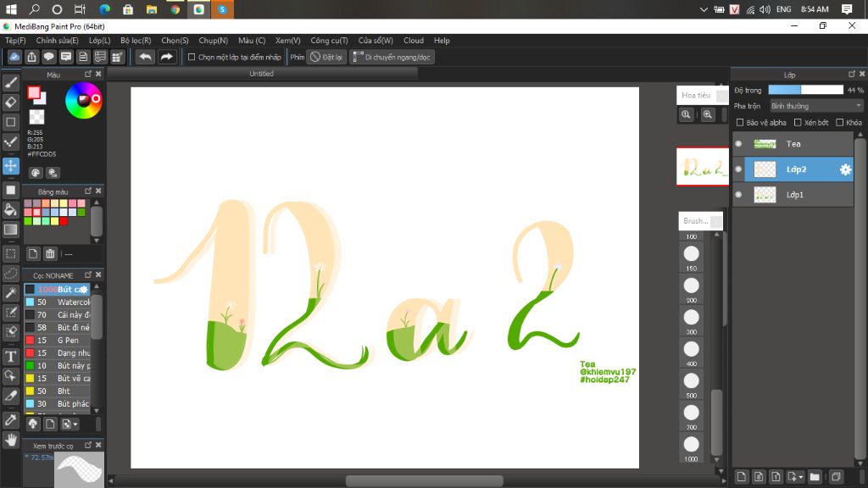Image resolution: width=868 pixels, height=488 pixels.
Task: Download cloud brush in brush panel
Action: click(33, 424)
